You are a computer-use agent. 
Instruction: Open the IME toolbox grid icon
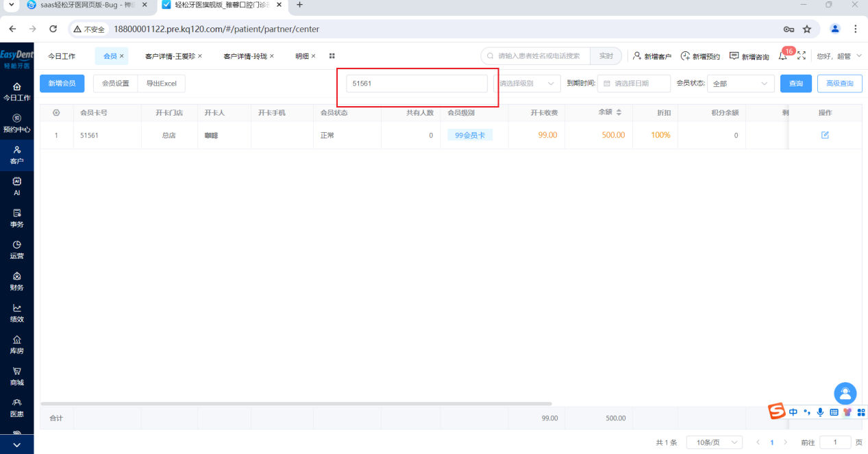[x=861, y=412]
